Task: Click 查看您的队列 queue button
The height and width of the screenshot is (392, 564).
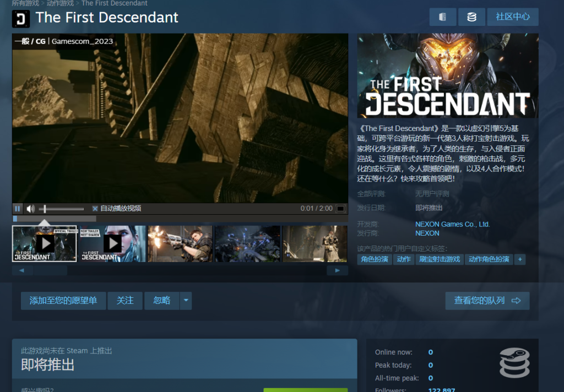Action: [487, 301]
